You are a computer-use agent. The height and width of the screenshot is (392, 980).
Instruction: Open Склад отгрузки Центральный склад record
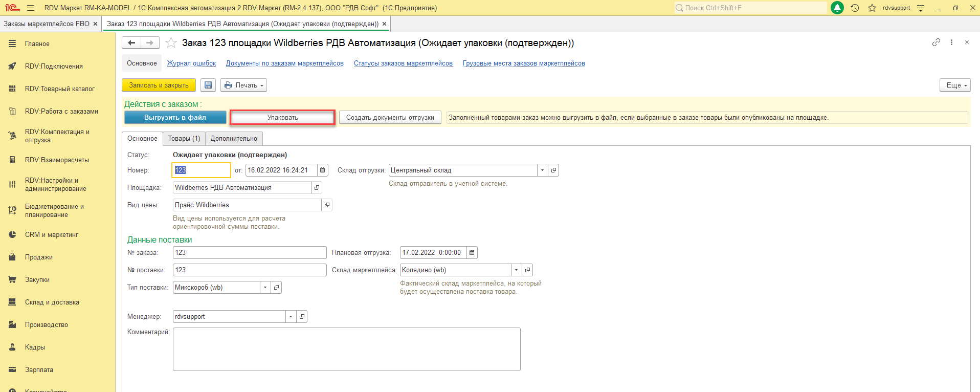(553, 170)
